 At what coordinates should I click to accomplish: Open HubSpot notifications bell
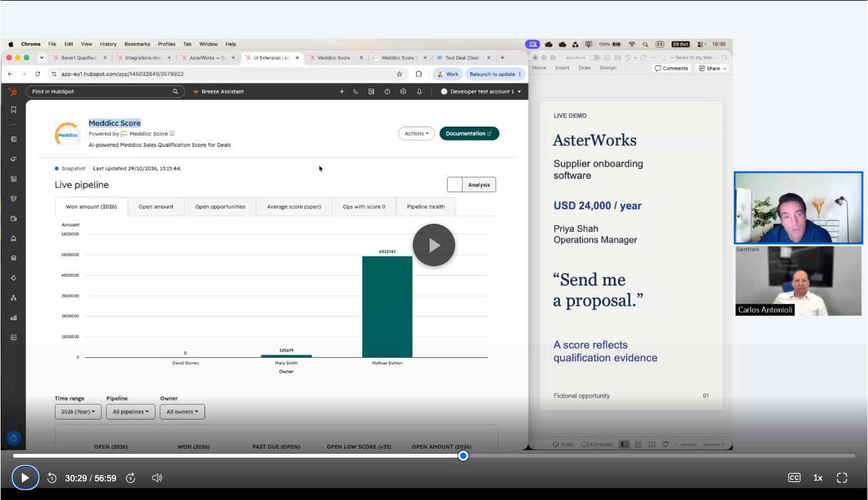point(419,92)
